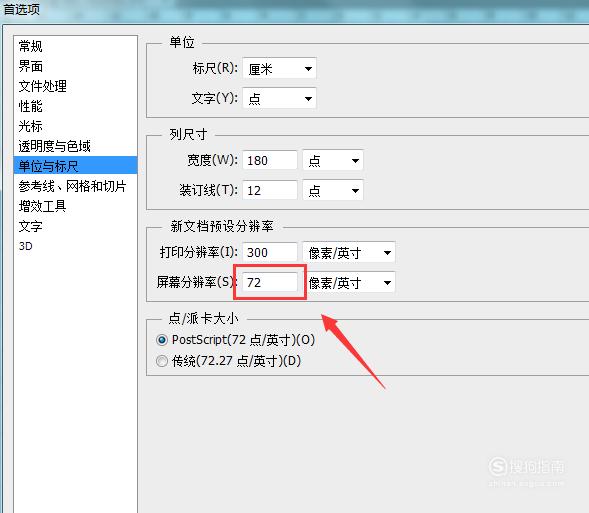Click the 打印分辨率(I) field containing 300

point(270,252)
